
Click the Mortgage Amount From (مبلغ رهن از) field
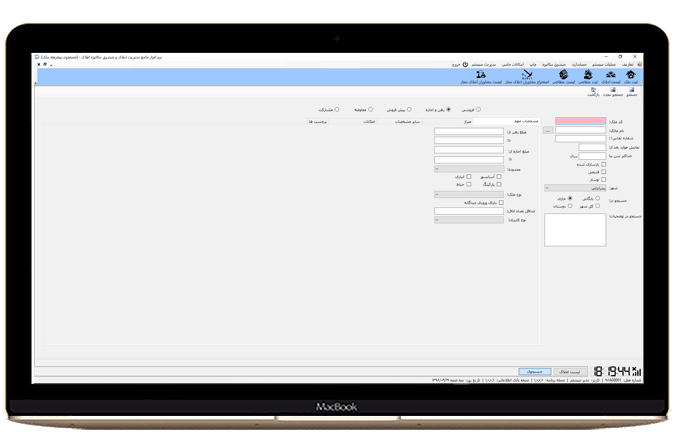point(469,131)
